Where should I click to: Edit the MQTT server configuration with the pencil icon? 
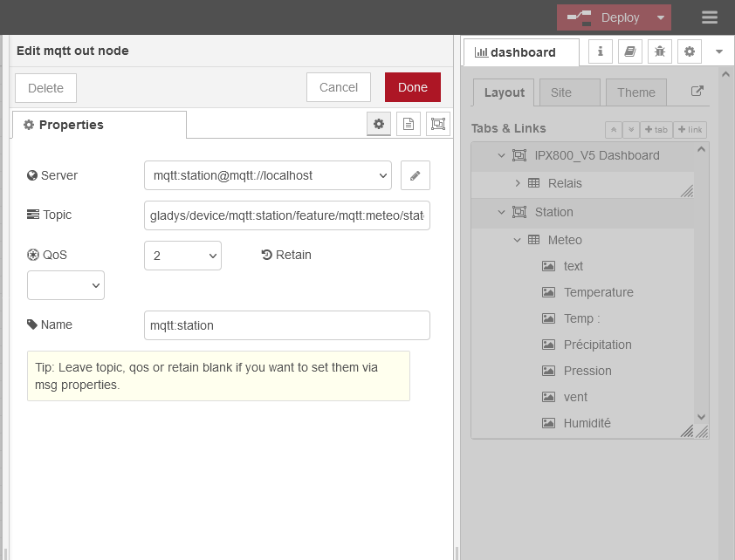pos(416,175)
